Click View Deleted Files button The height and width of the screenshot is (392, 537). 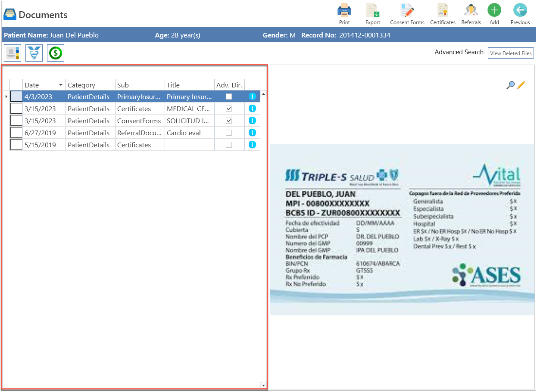click(511, 53)
